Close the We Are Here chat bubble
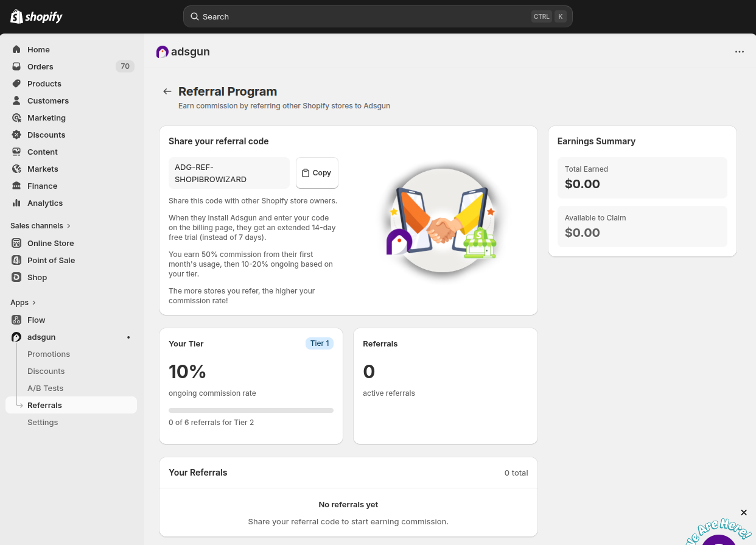This screenshot has width=756, height=545. [x=743, y=513]
